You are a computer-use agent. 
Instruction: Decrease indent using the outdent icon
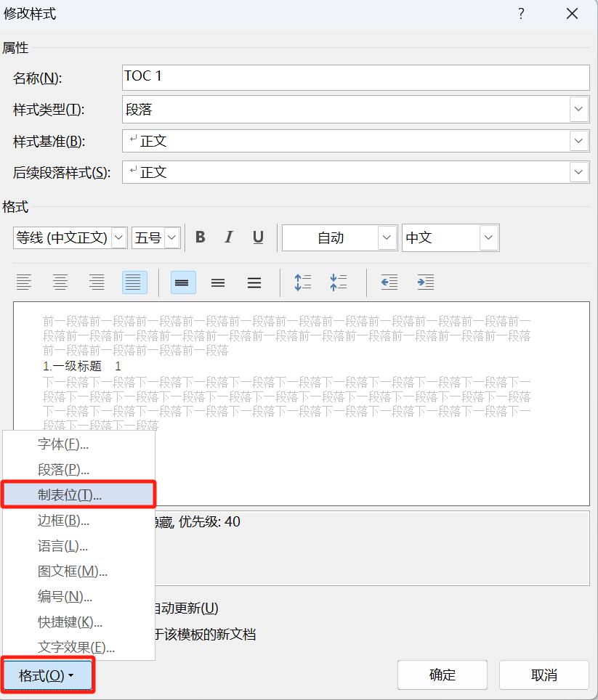pos(389,282)
